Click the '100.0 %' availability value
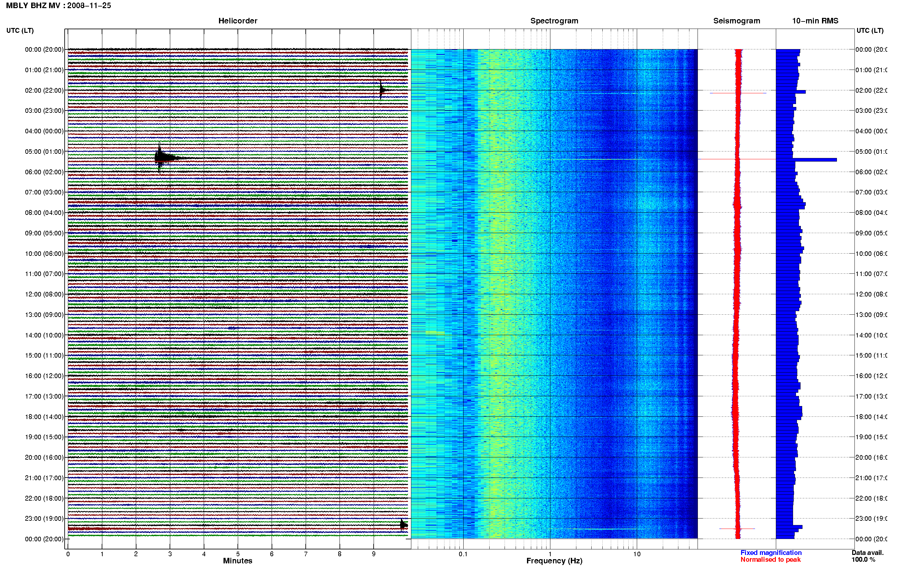The width and height of the screenshot is (924, 578). click(x=863, y=560)
